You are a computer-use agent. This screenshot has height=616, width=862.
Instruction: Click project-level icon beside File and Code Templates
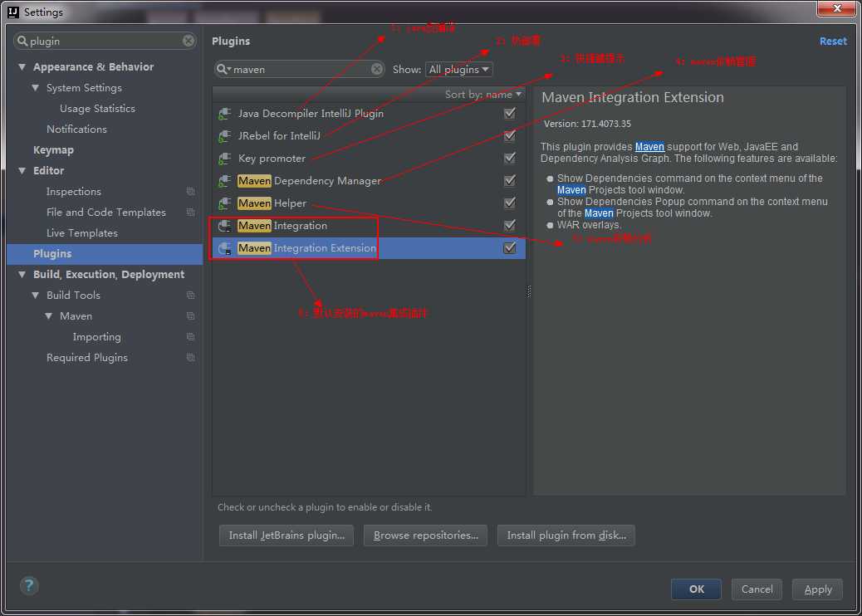(191, 212)
